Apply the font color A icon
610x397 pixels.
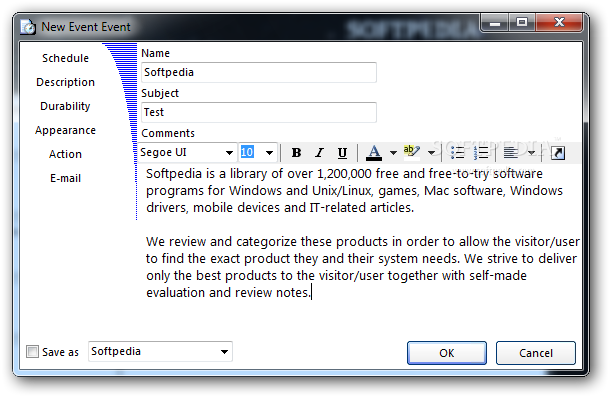click(374, 153)
